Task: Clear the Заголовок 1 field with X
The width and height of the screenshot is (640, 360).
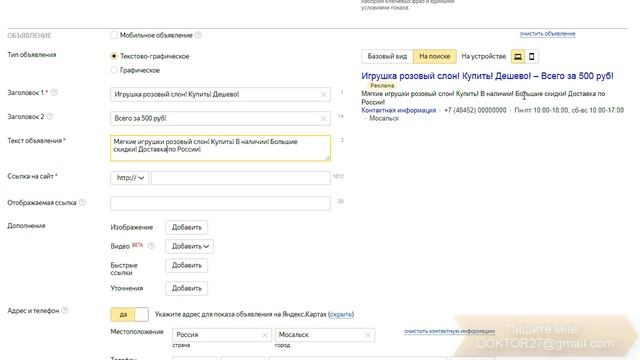Action: pyautogui.click(x=323, y=95)
